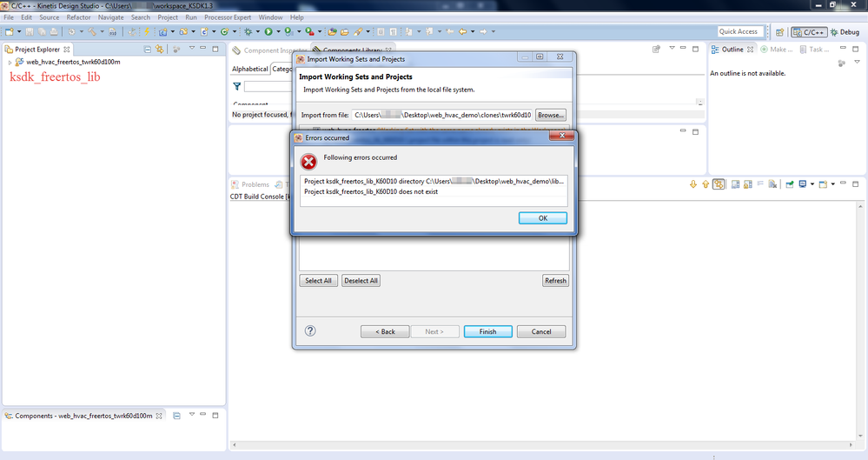868x460 pixels.
Task: Click the Open Perspective icon
Action: click(x=779, y=32)
